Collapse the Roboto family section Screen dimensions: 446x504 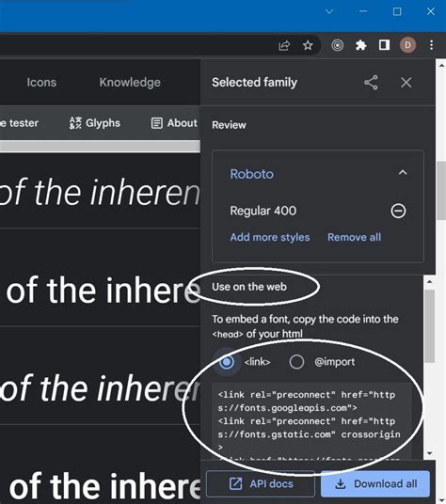(403, 173)
